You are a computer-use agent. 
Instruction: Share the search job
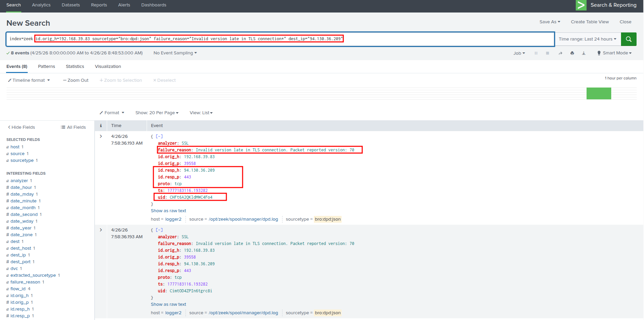(x=560, y=53)
